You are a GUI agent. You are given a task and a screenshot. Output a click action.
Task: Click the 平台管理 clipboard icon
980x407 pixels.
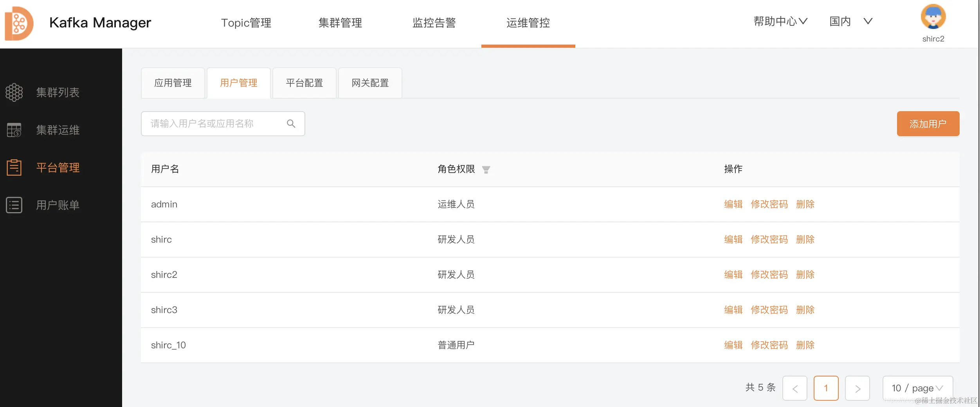pos(14,167)
